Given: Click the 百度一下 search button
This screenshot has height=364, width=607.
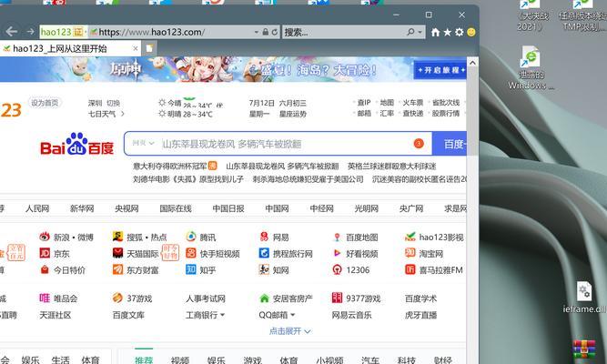Looking at the screenshot, I should [450, 144].
